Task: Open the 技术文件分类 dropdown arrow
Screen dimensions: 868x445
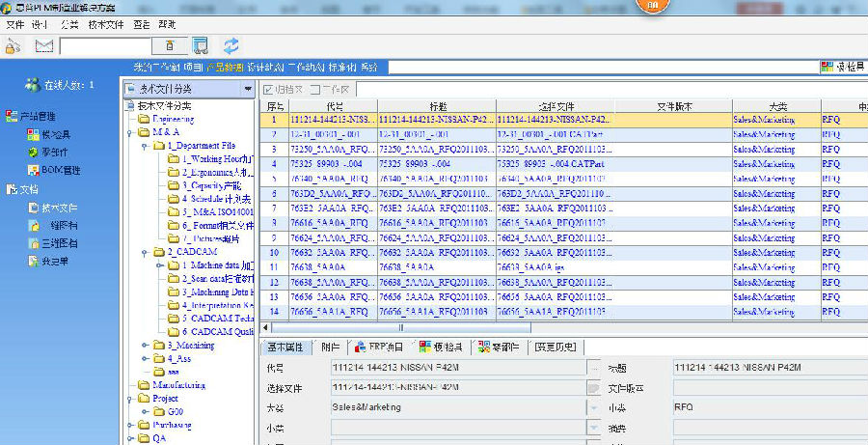Action: click(247, 89)
